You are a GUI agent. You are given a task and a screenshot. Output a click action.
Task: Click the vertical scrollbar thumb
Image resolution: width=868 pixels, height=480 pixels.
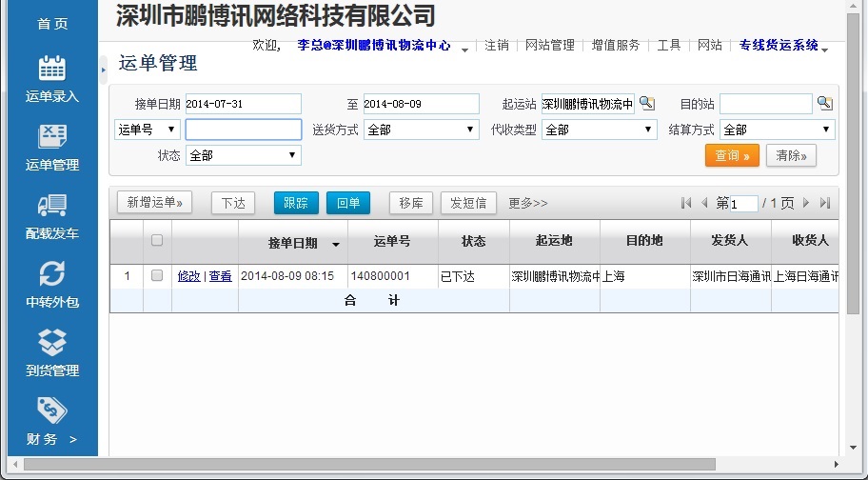pyautogui.click(x=853, y=164)
